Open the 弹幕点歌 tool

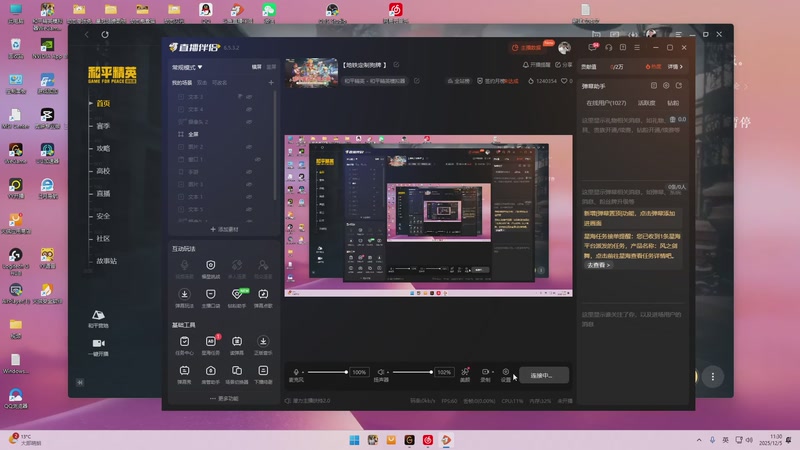pyautogui.click(x=263, y=297)
